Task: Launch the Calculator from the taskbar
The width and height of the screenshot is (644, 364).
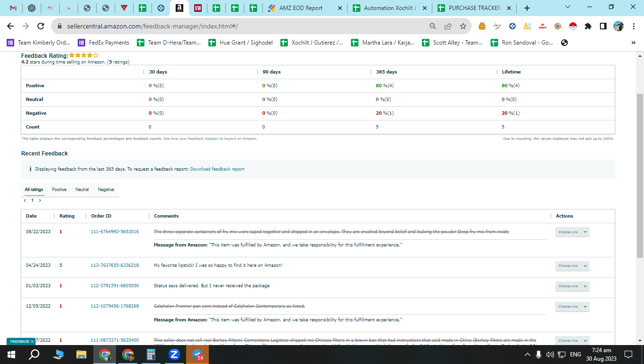Action: (x=151, y=354)
